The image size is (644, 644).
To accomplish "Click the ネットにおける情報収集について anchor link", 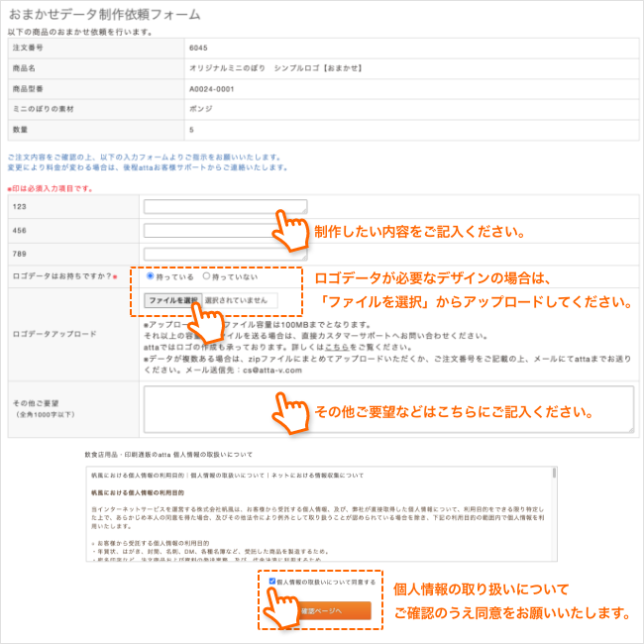I will [x=317, y=476].
